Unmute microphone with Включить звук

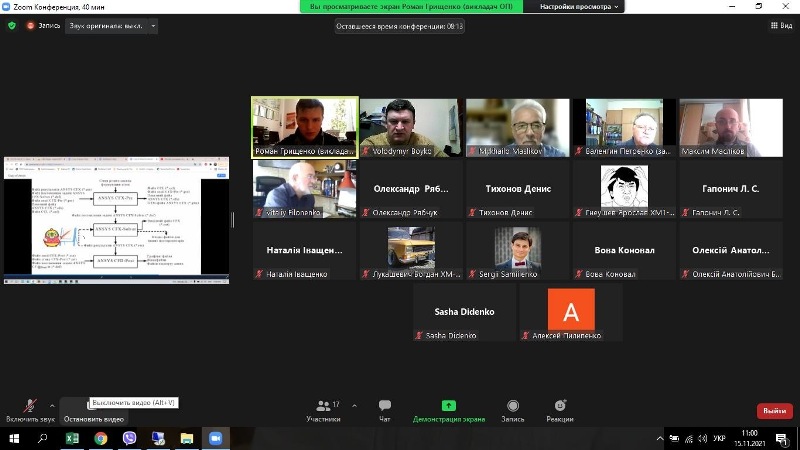coord(30,411)
